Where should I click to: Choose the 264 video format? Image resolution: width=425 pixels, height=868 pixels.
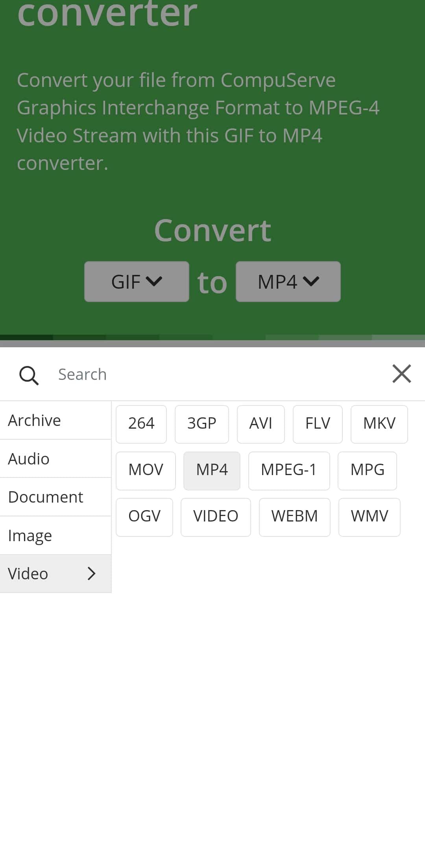click(141, 424)
